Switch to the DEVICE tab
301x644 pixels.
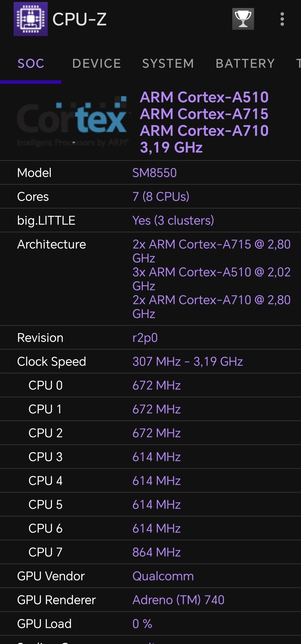[x=97, y=64]
